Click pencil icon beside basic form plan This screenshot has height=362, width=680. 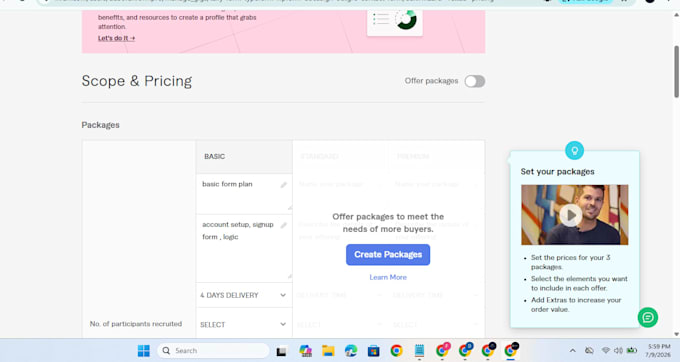[x=284, y=185]
